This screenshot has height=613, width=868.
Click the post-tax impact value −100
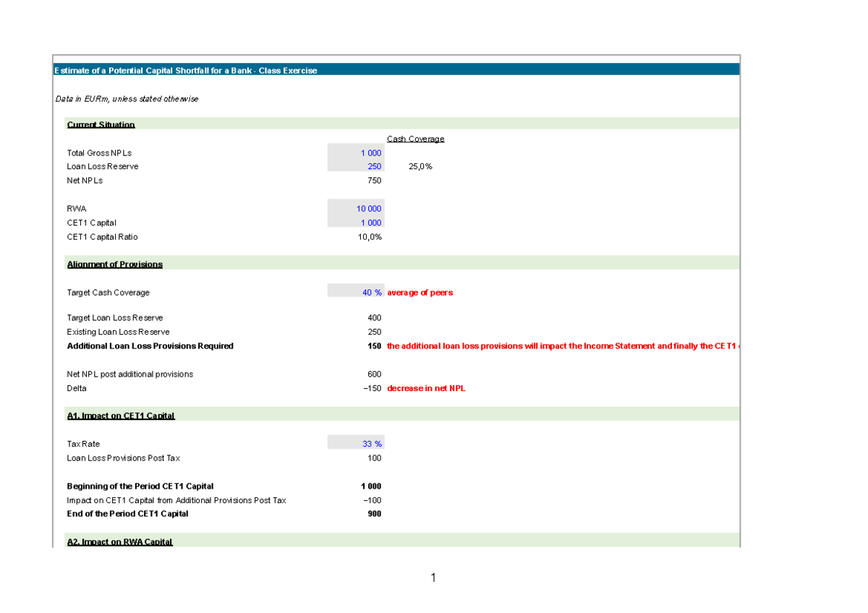tap(372, 500)
